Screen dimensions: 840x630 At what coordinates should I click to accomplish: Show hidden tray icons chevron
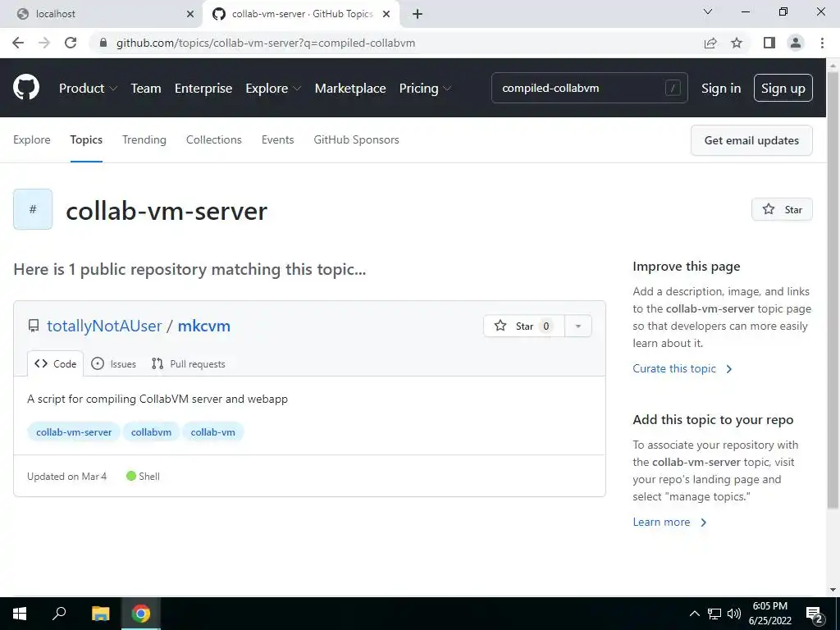pyautogui.click(x=694, y=614)
